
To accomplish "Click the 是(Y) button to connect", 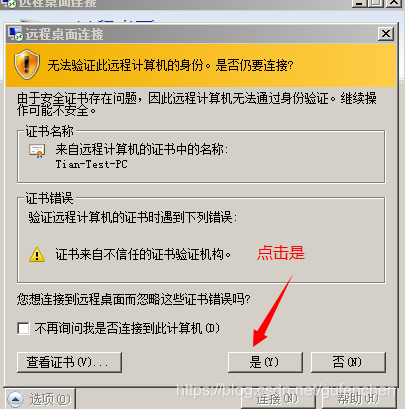I will click(265, 362).
